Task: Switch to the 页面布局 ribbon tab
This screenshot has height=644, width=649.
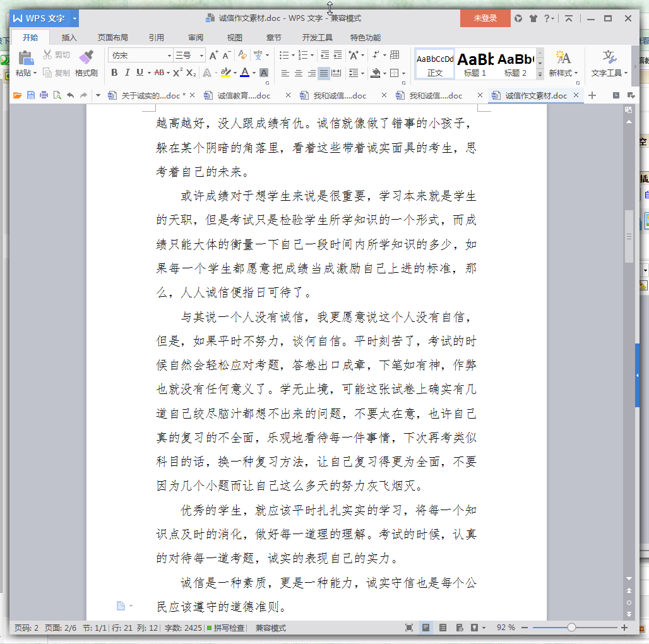Action: tap(112, 38)
